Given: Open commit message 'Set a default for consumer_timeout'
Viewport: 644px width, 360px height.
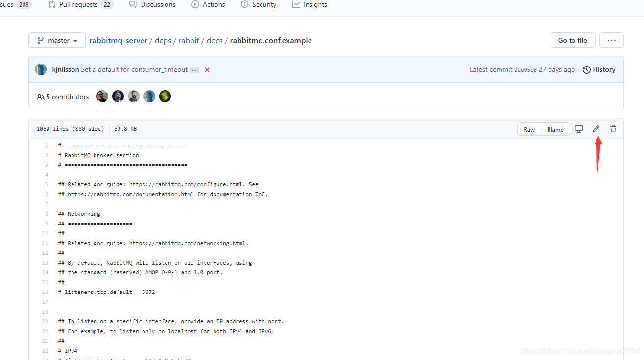Looking at the screenshot, I should (134, 69).
